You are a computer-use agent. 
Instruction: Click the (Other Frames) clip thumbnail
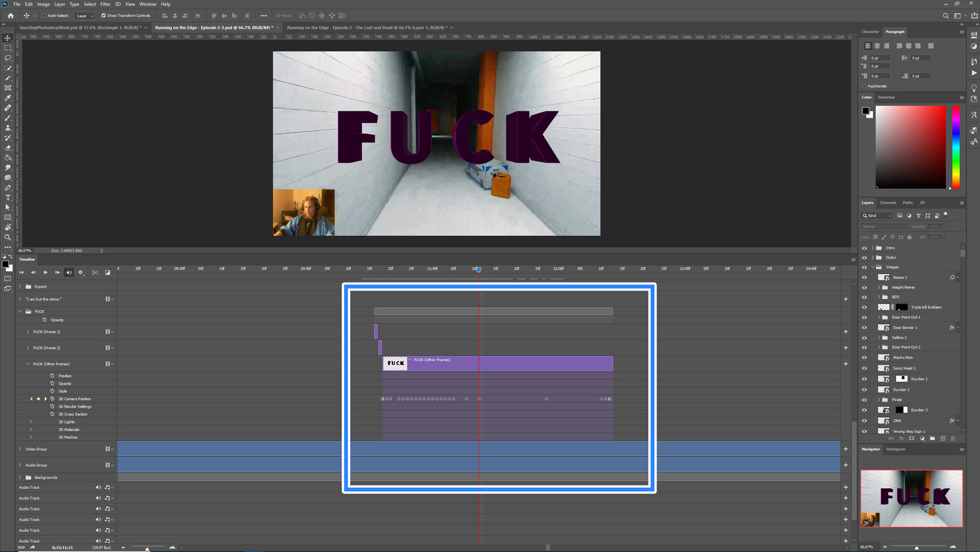coord(395,363)
